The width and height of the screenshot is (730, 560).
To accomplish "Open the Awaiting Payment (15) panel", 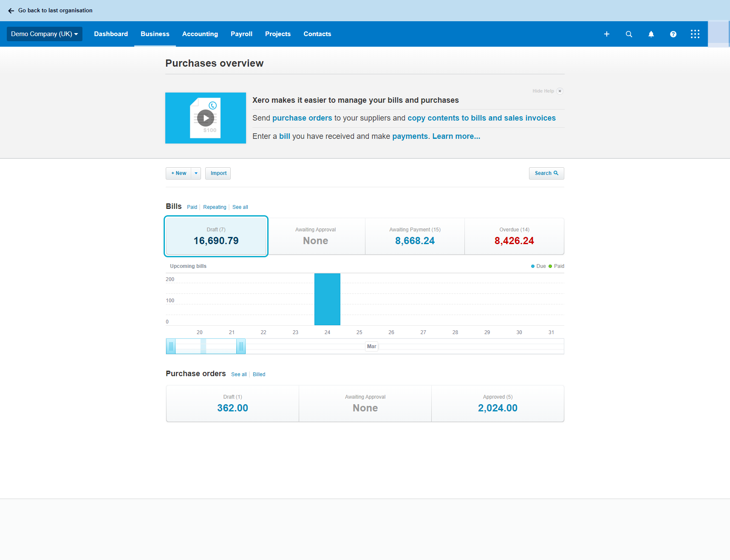I will click(415, 236).
